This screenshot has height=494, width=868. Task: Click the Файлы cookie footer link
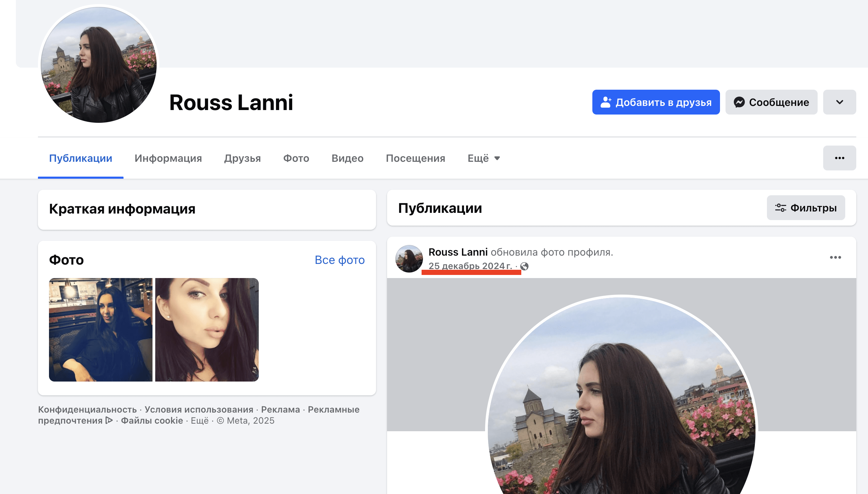pyautogui.click(x=152, y=421)
